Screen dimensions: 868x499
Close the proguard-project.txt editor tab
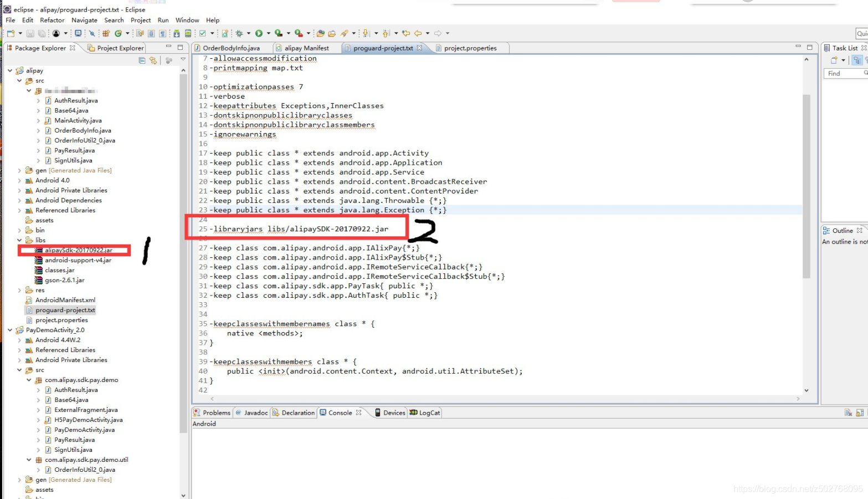click(x=419, y=48)
